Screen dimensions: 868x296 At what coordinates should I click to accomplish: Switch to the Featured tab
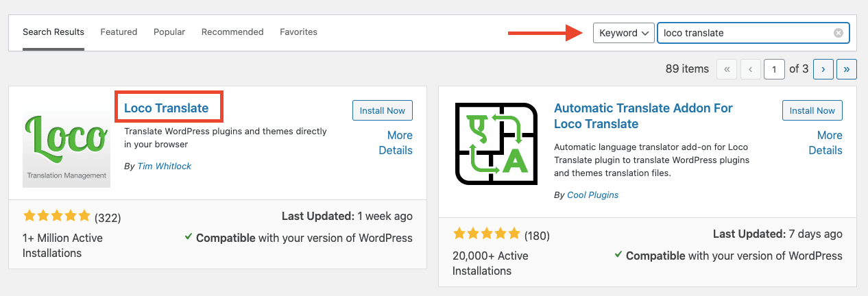pos(119,32)
